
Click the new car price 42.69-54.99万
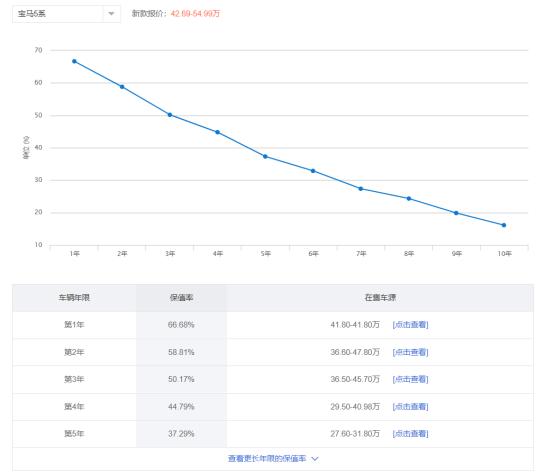[x=195, y=14]
